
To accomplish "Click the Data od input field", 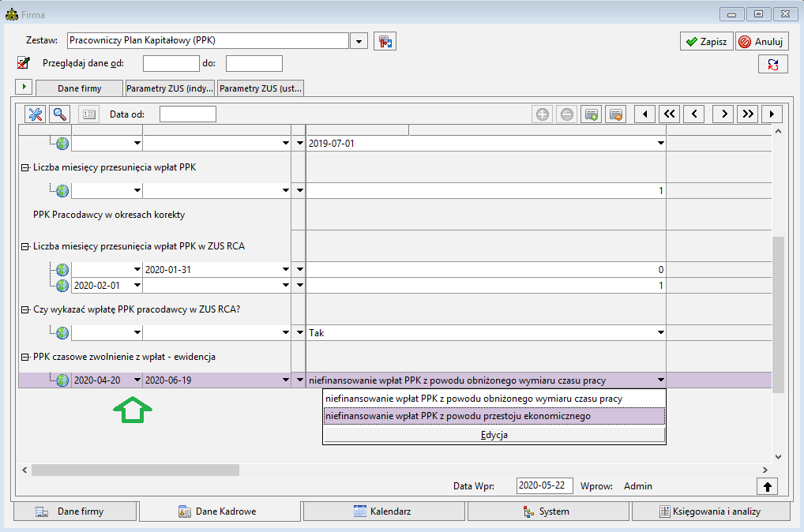I will coord(188,114).
